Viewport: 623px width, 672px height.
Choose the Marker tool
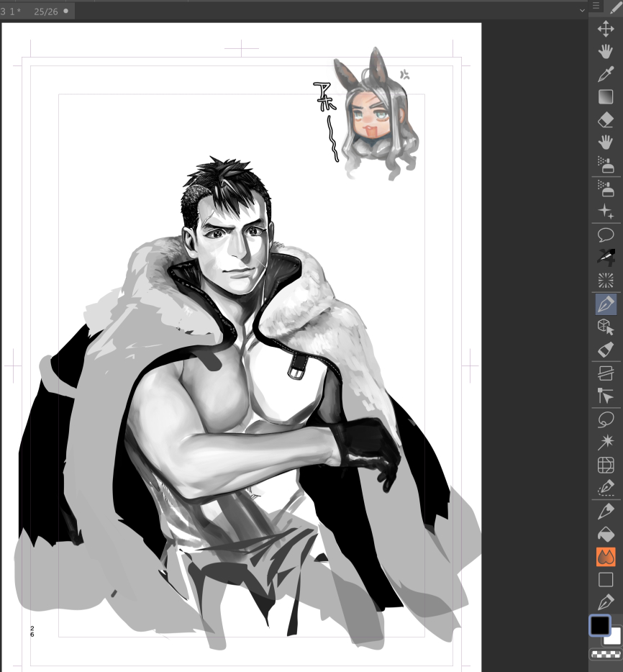[606, 350]
